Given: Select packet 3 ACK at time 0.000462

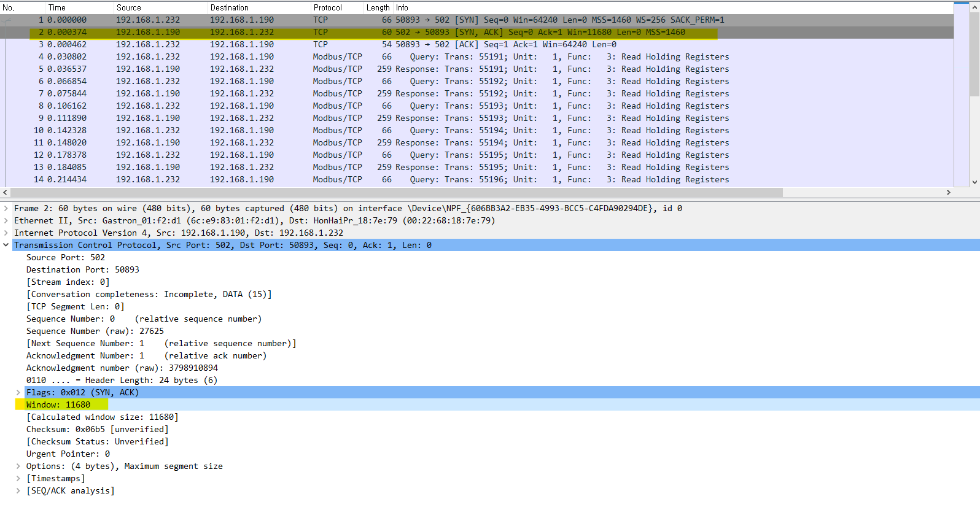Looking at the screenshot, I should tap(476, 44).
